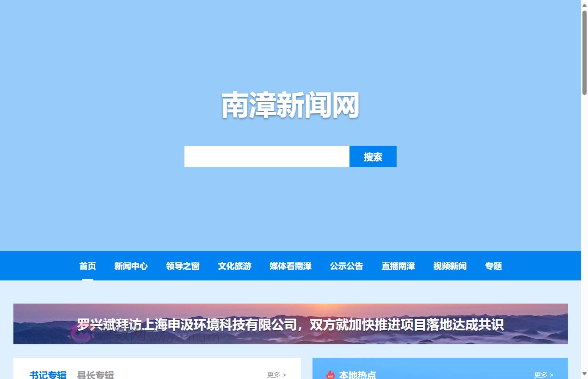Open the 文化旅游 culture and tourism section
Image resolution: width=588 pixels, height=379 pixels.
pos(234,266)
